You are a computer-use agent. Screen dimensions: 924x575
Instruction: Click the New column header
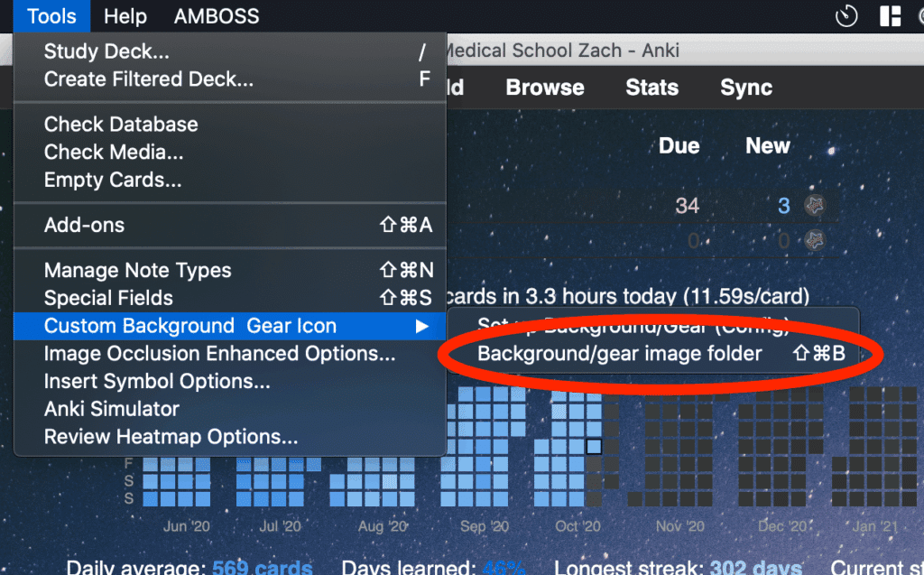[x=767, y=145]
